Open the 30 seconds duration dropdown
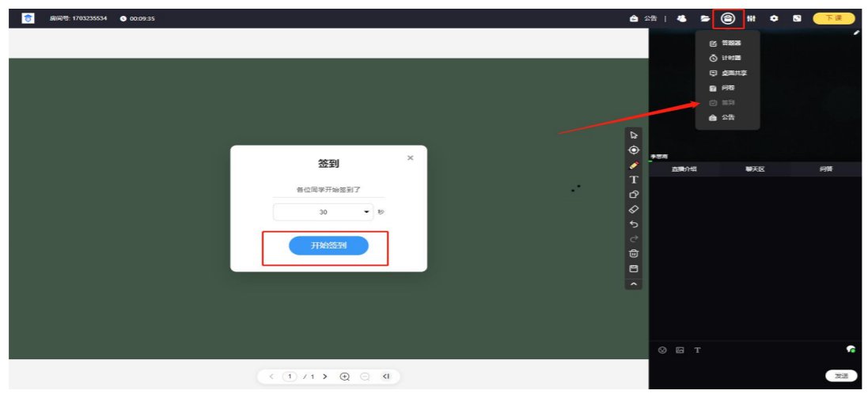 pyautogui.click(x=324, y=212)
